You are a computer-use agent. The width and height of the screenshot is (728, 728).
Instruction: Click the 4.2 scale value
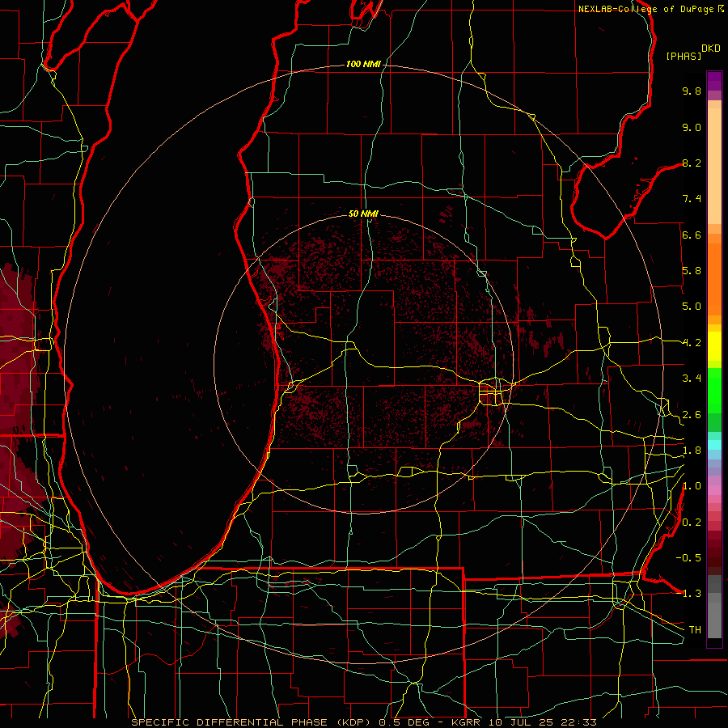tap(692, 343)
